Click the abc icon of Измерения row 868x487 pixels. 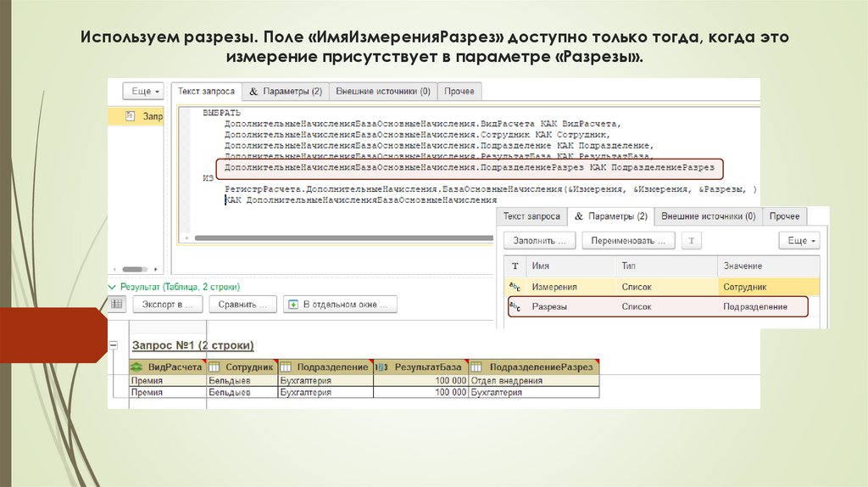(x=514, y=288)
